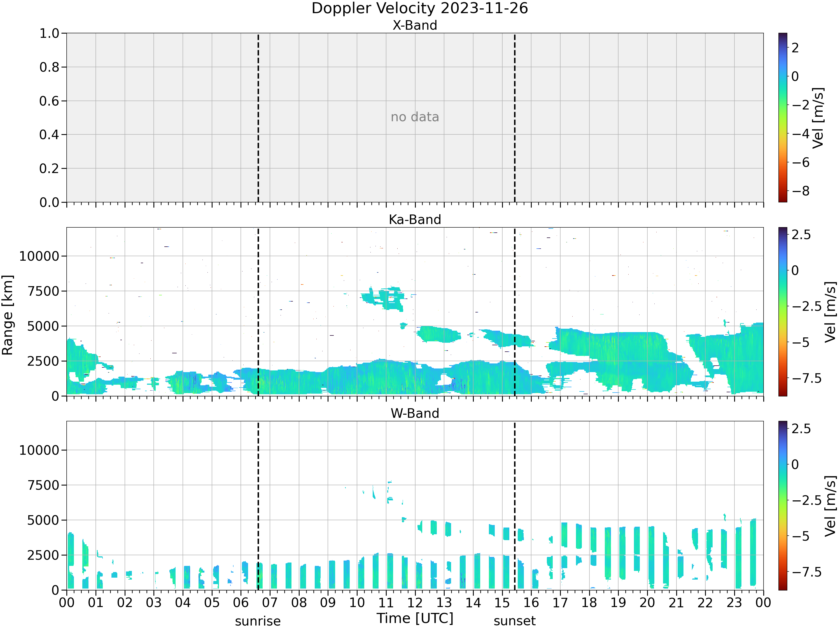The height and width of the screenshot is (630, 840).
Task: Click the 18 hour tick label on time axis
Action: [589, 603]
